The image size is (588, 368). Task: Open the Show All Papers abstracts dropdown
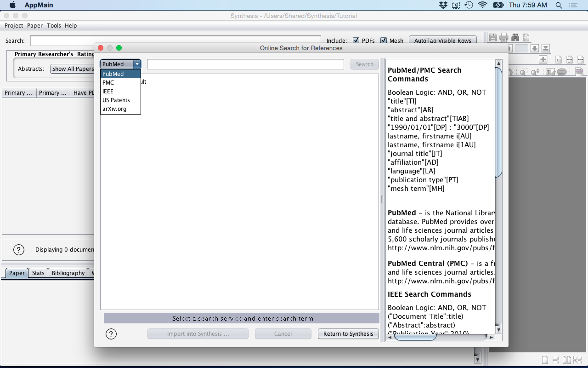(x=72, y=69)
